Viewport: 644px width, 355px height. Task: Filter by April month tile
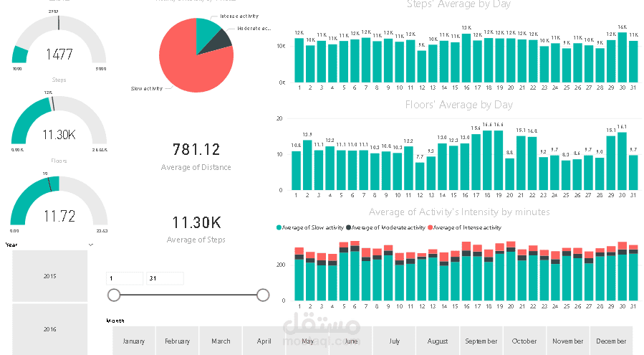click(x=264, y=341)
